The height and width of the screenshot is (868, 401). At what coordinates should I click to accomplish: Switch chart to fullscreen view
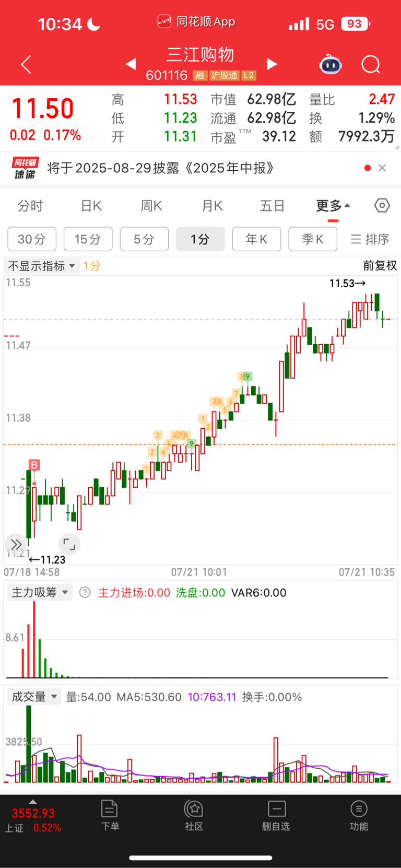[x=69, y=544]
